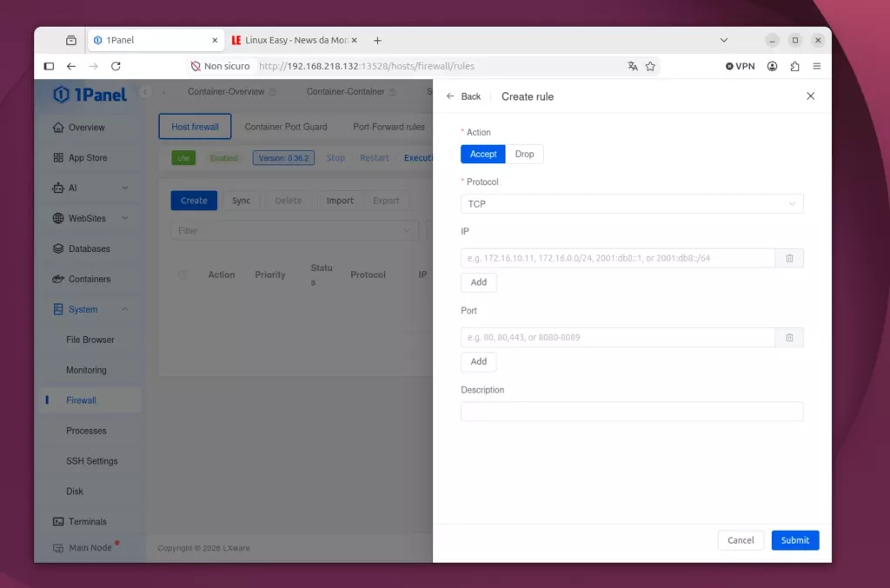
Task: Open the browser tab list chevron
Action: click(x=724, y=40)
